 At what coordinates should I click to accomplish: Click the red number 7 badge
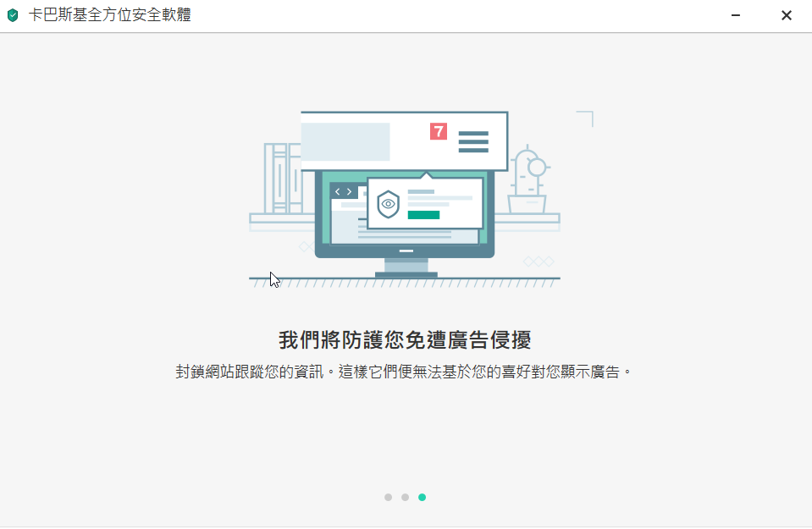(438, 131)
